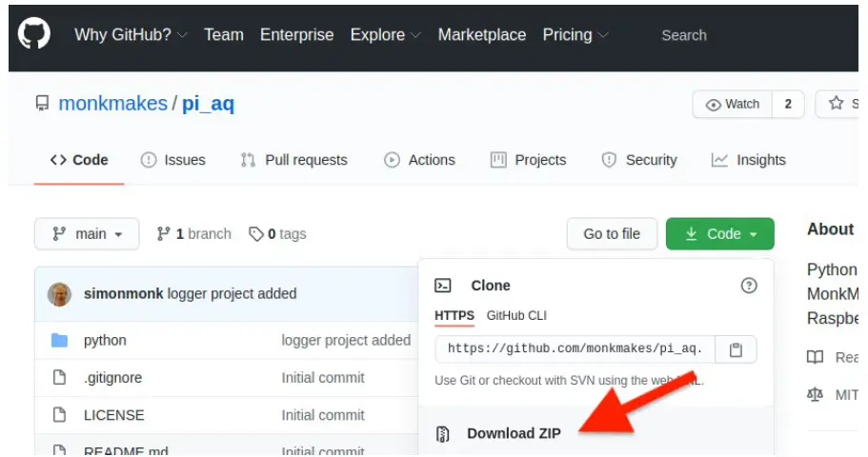Image resolution: width=868 pixels, height=457 pixels.
Task: Open the LICENSE row's Initial commit link
Action: (x=323, y=415)
